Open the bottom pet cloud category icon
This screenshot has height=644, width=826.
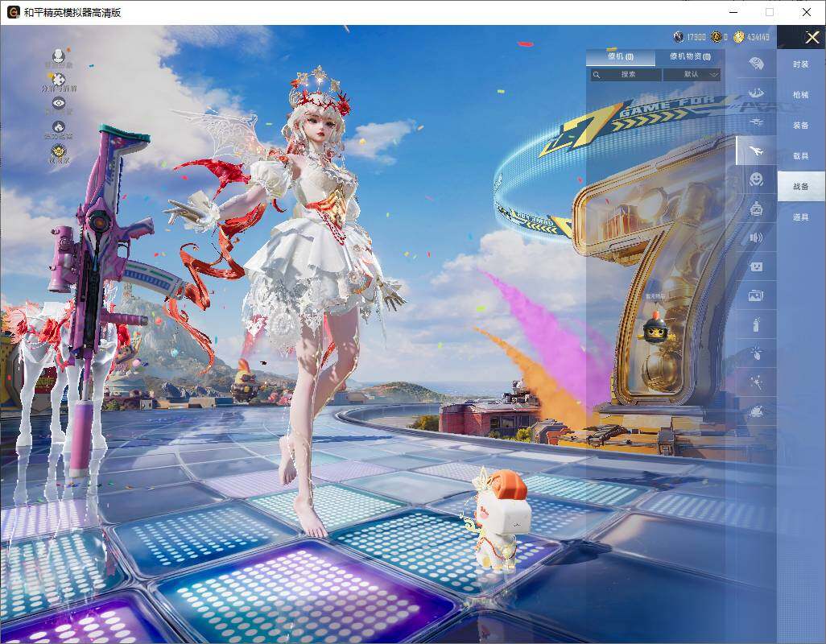click(757, 411)
